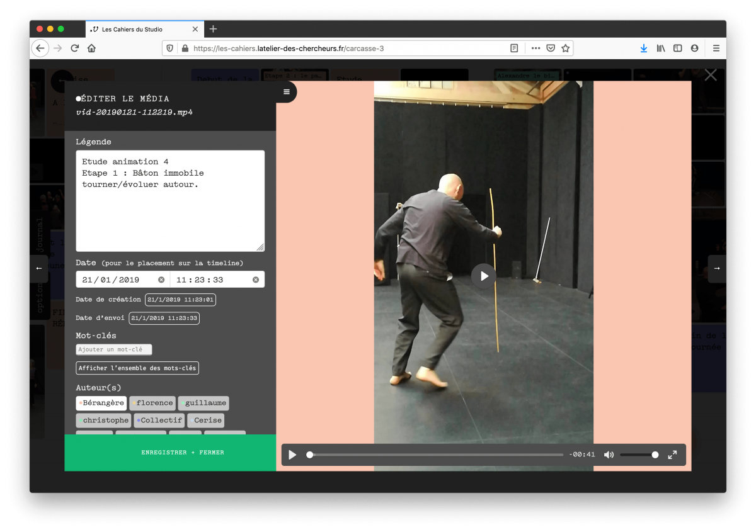
Task: Bookmark this page with the star icon
Action: [x=566, y=48]
